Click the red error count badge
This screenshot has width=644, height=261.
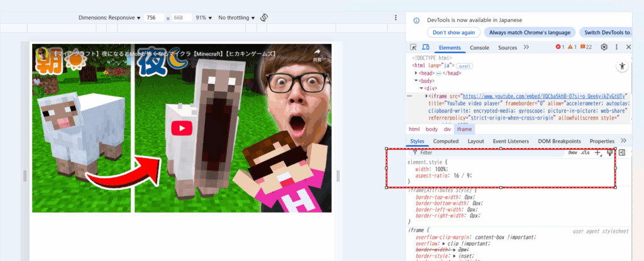560,47
